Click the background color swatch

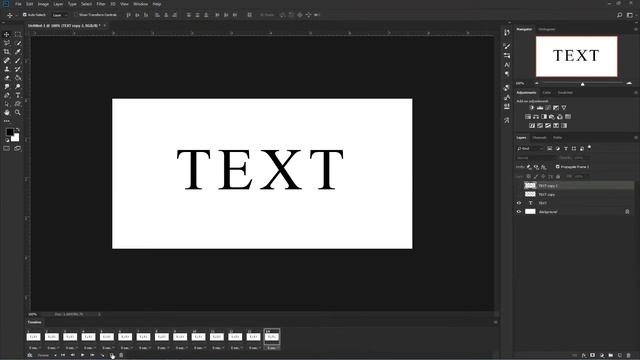(x=16, y=138)
